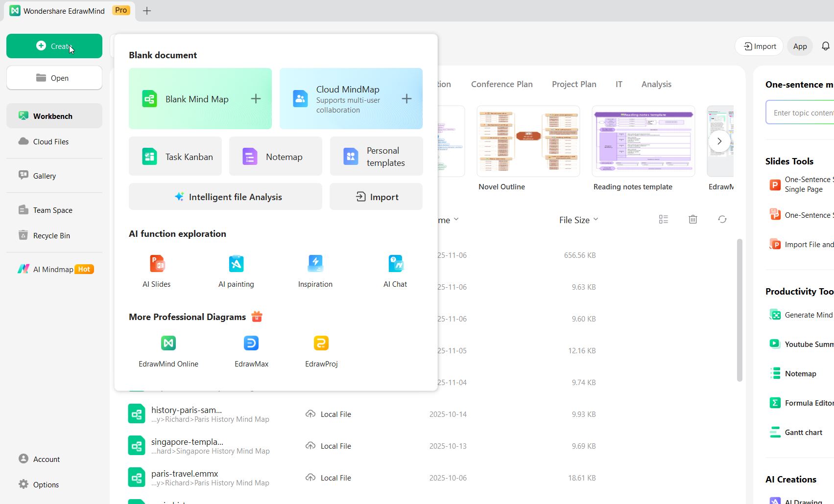The height and width of the screenshot is (504, 834).
Task: Open the Reading notes template thumbnail
Action: 643,141
